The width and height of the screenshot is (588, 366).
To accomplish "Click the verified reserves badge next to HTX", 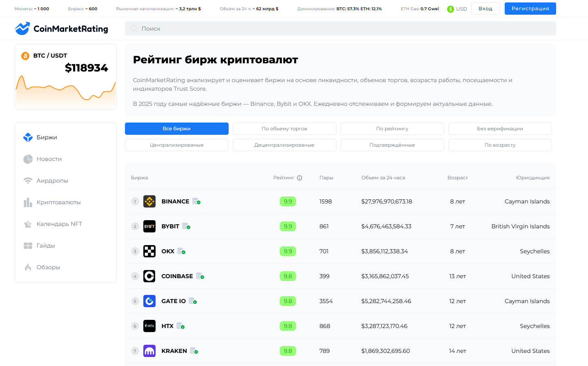I will pyautogui.click(x=180, y=326).
